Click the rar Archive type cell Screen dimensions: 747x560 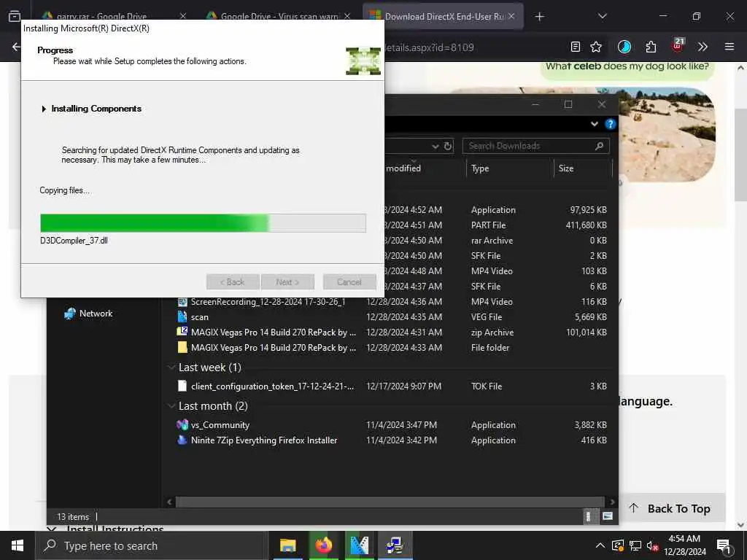[492, 241]
